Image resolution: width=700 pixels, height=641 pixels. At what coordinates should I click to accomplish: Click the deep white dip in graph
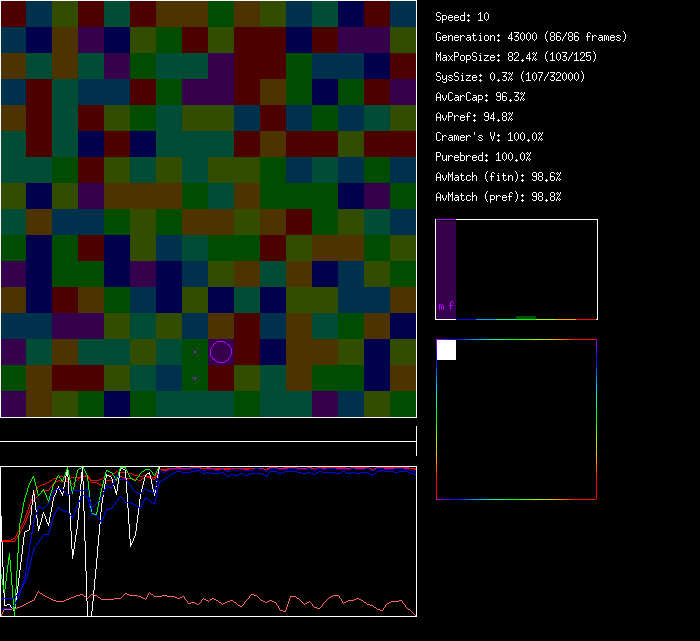pos(92,600)
